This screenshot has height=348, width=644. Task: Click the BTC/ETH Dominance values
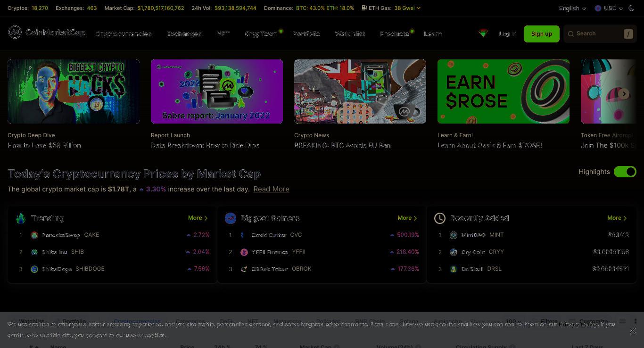[325, 8]
